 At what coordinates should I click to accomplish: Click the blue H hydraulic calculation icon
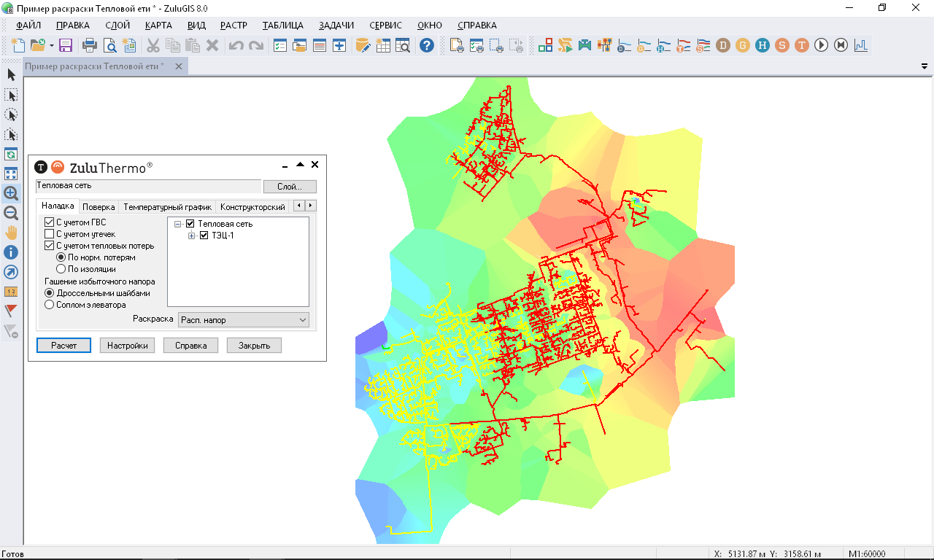coord(762,45)
